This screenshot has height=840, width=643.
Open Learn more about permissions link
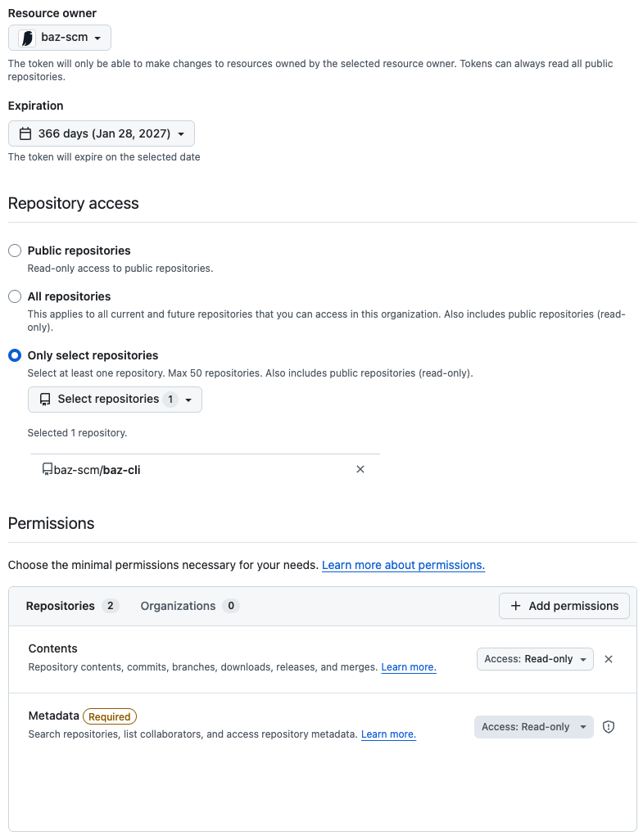(x=403, y=565)
